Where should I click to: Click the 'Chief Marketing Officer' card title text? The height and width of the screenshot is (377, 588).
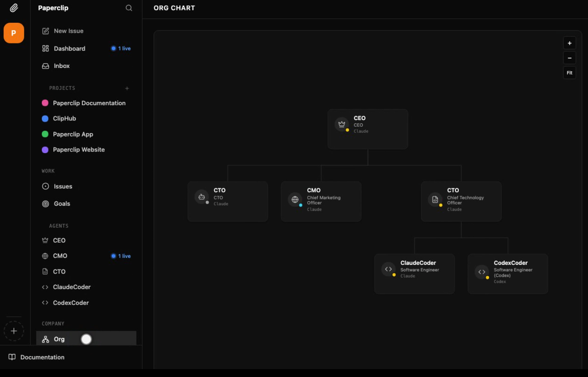324,200
